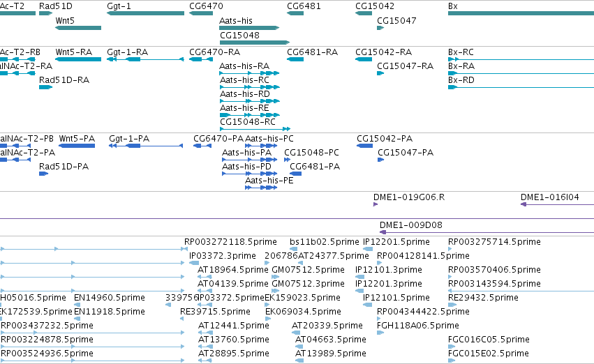Click the DME1-019G06.R BAC label

[409, 197]
